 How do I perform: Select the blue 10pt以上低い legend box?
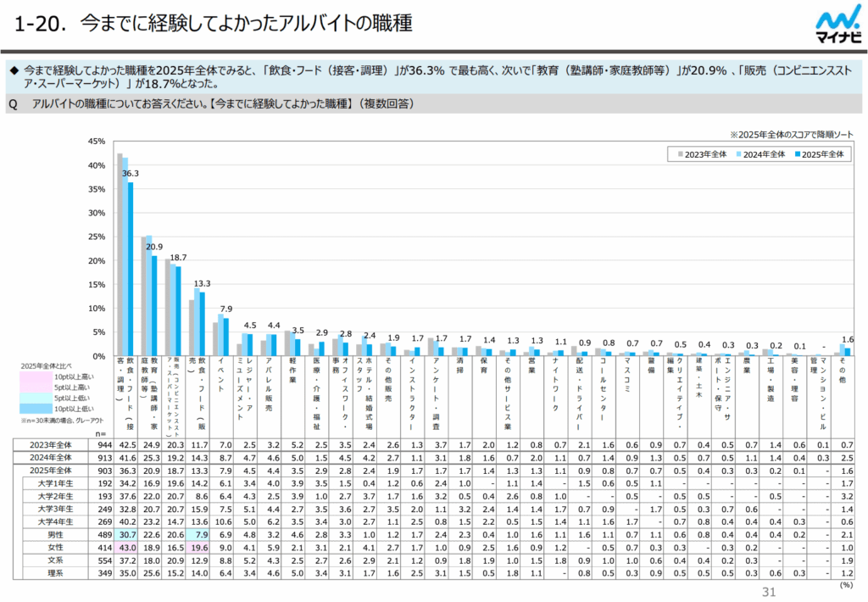(x=39, y=409)
